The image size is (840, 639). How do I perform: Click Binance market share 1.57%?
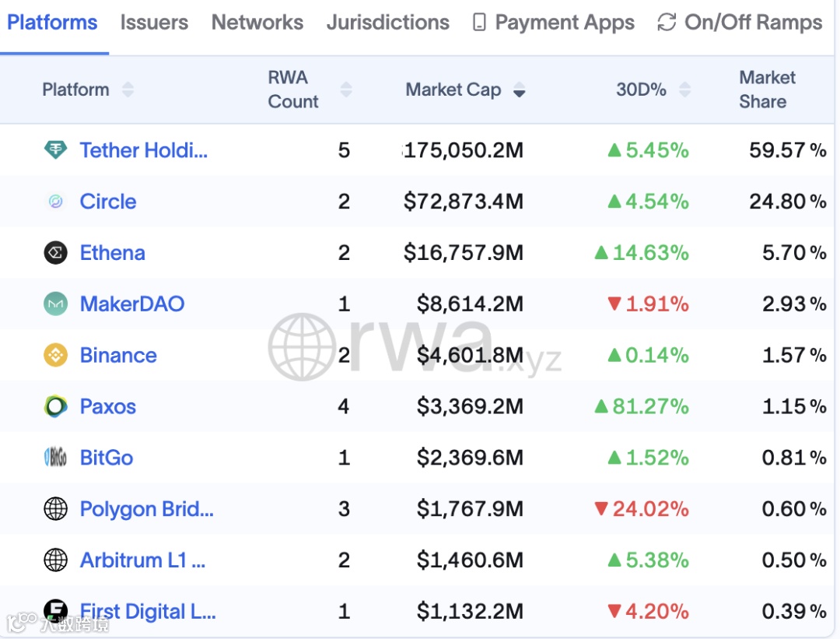click(x=794, y=355)
